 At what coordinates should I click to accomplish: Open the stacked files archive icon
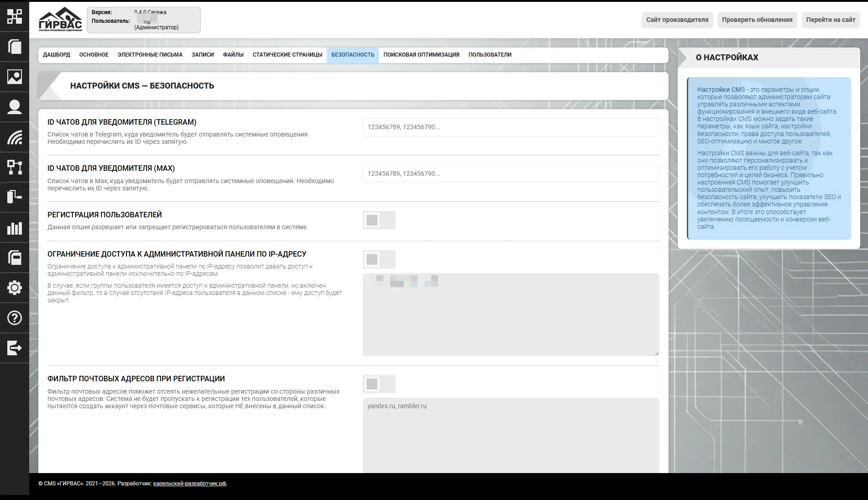coord(15,258)
